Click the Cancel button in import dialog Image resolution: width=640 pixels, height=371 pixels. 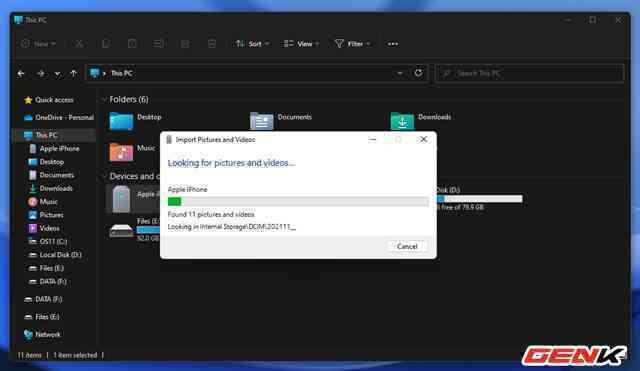click(407, 247)
